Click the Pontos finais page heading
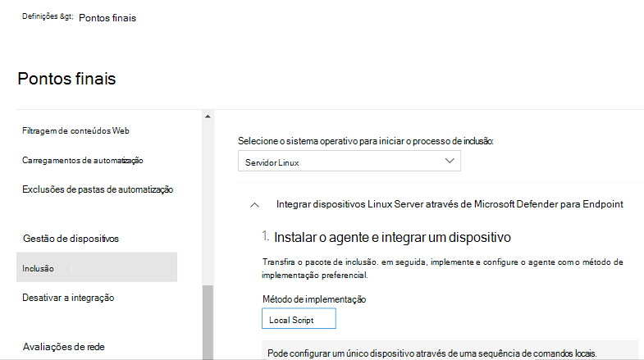This screenshot has height=360, width=644. (66, 79)
